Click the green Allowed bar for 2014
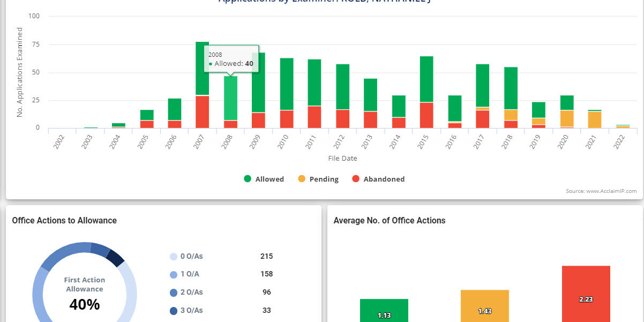 click(399, 106)
